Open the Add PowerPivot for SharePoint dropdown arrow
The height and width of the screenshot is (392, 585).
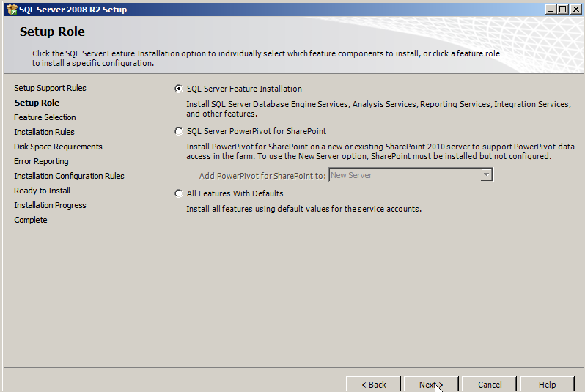486,175
